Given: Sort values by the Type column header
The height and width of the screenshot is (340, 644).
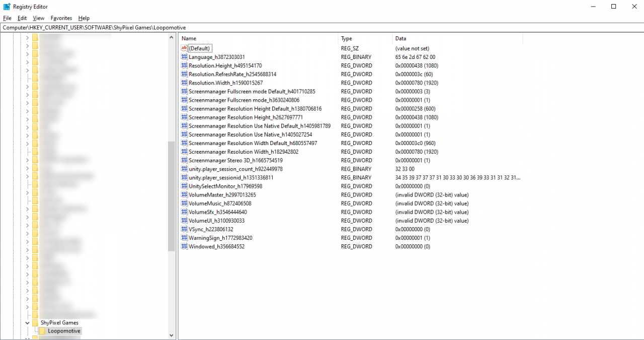Looking at the screenshot, I should coord(364,38).
